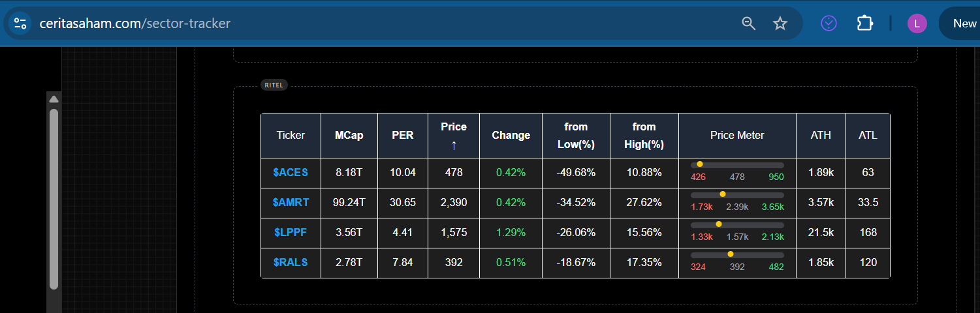Sort table by the ATL column header
This screenshot has width=980, height=313.
click(868, 136)
